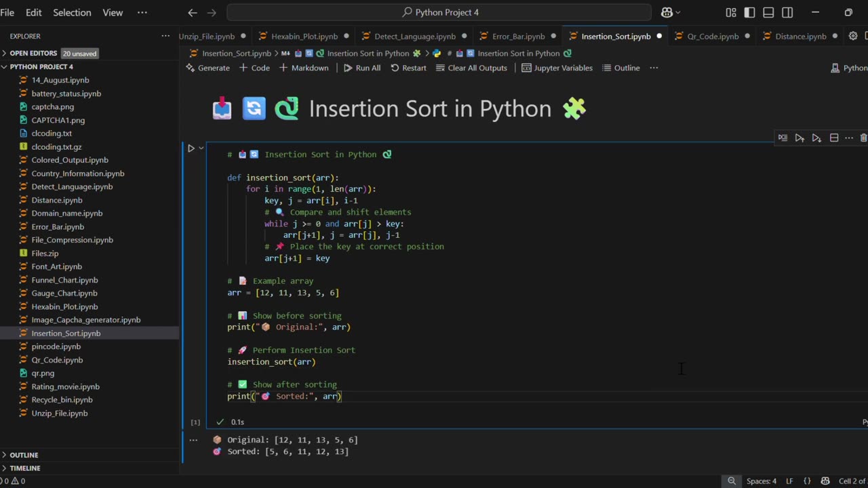Open Copilot status icon in status bar
Screen dimensions: 868x488
[825, 481]
